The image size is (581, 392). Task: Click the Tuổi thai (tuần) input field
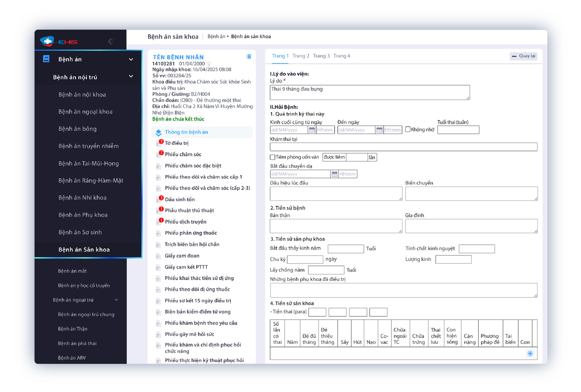[458, 130]
